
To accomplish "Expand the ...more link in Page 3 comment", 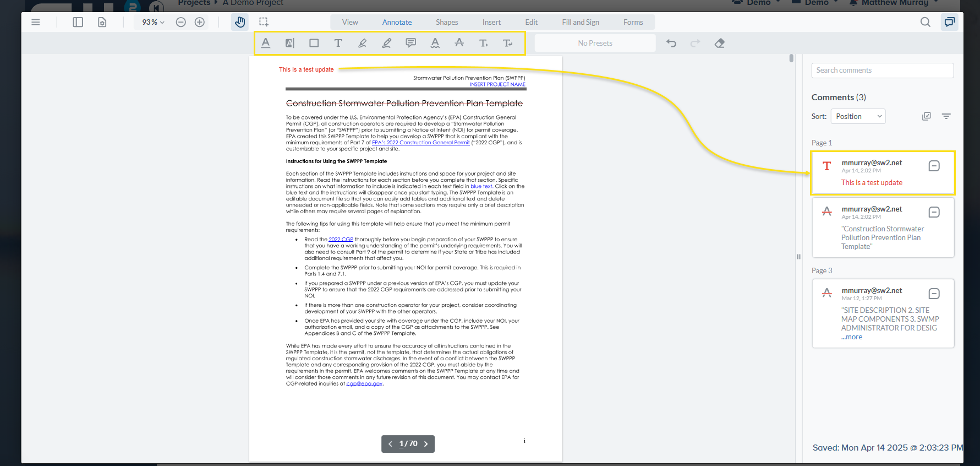I will tap(852, 337).
